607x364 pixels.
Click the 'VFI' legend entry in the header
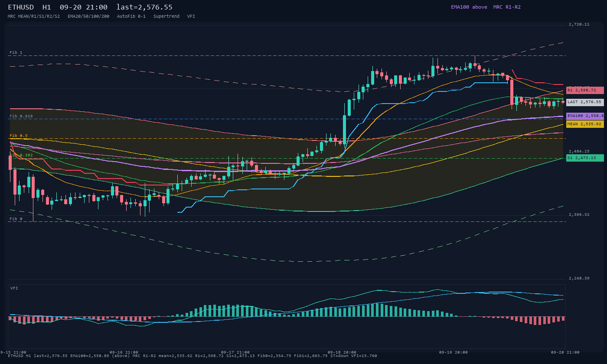click(x=191, y=16)
